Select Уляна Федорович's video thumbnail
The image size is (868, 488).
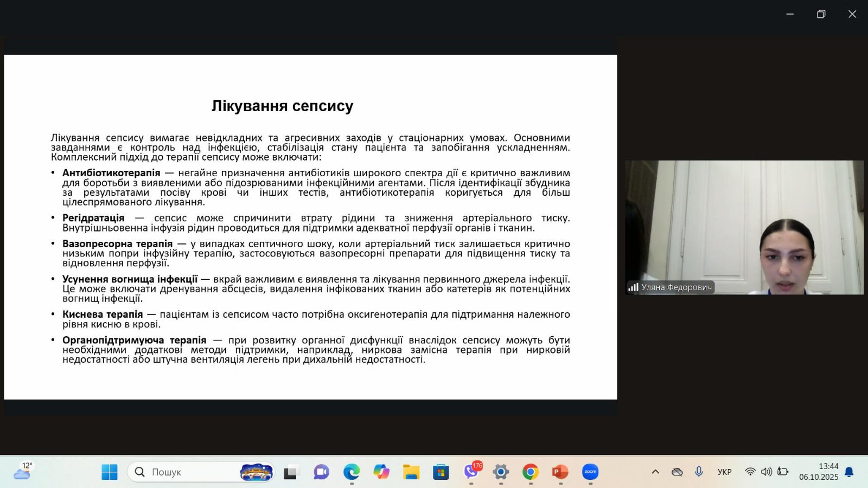pos(744,227)
